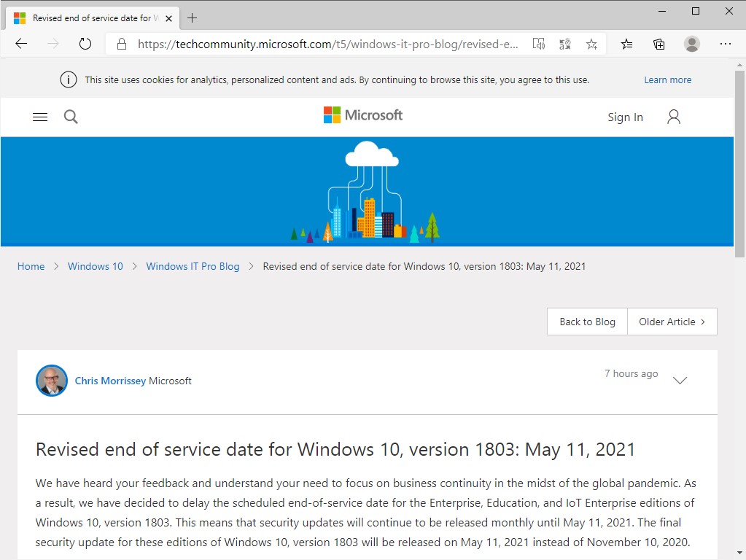Click the Read aloud icon in the address bar
The height and width of the screenshot is (560, 746).
pos(538,44)
